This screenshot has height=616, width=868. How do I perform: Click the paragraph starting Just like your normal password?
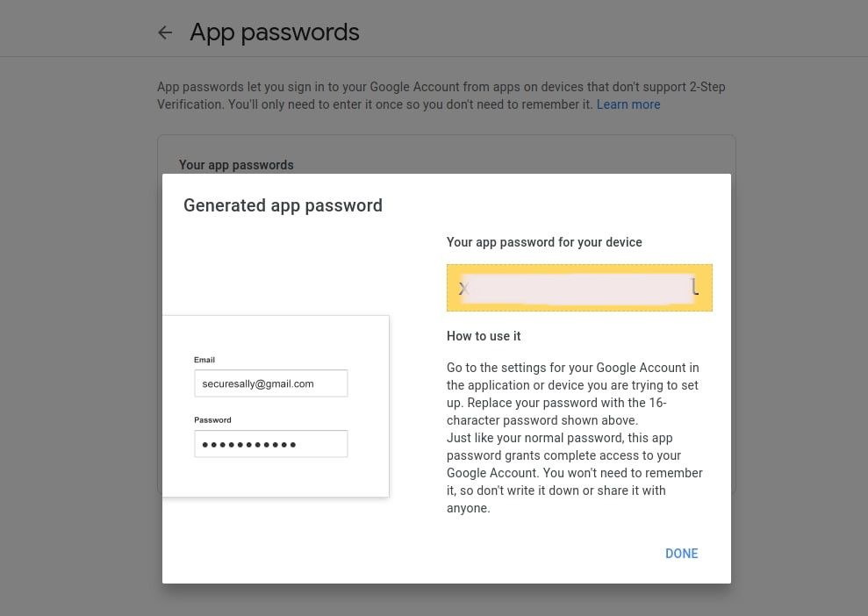(574, 472)
